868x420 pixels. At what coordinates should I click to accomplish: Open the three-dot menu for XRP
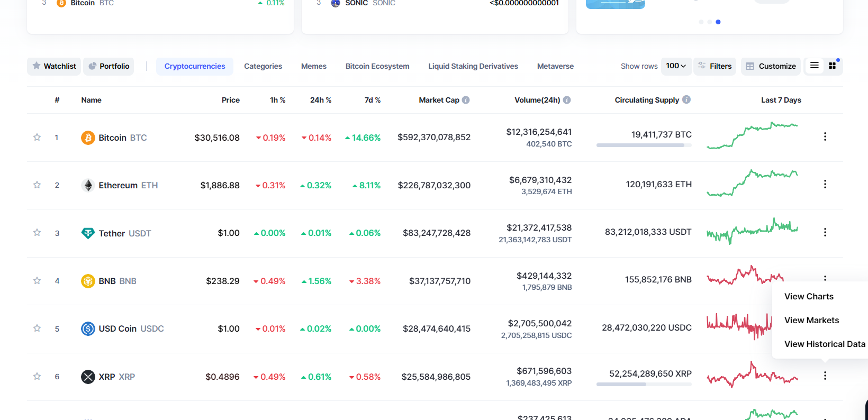coord(825,376)
